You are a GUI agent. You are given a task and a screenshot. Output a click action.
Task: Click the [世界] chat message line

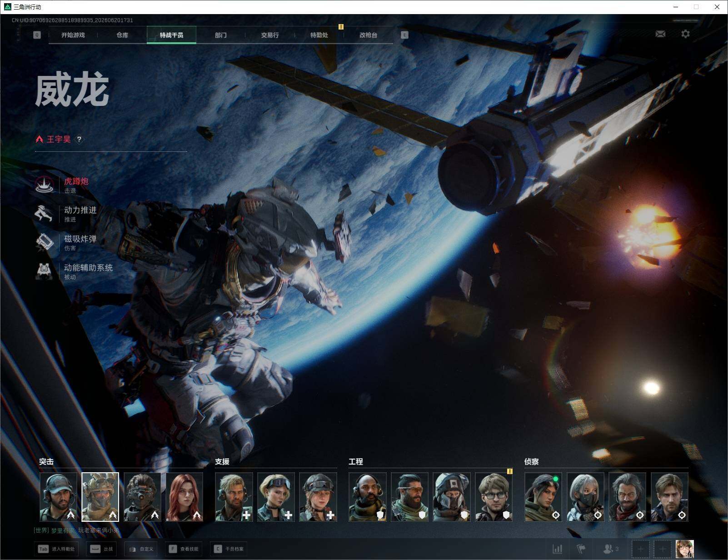pos(77,530)
